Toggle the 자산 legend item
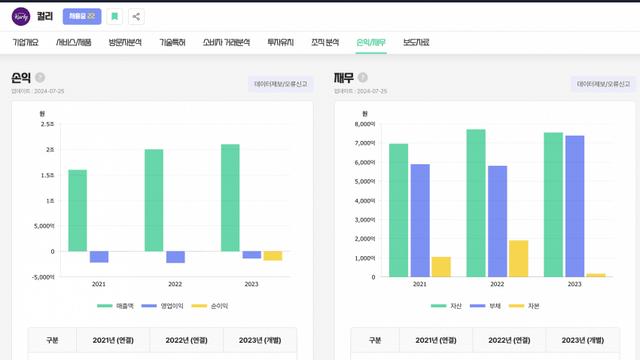 click(446, 306)
